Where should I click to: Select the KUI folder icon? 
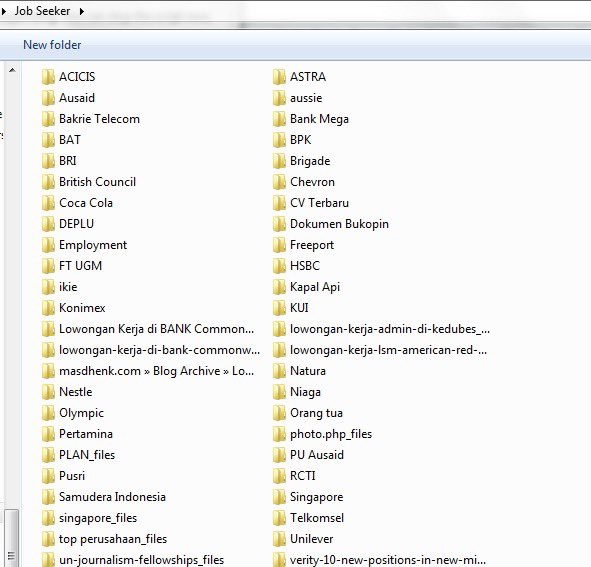(x=279, y=308)
